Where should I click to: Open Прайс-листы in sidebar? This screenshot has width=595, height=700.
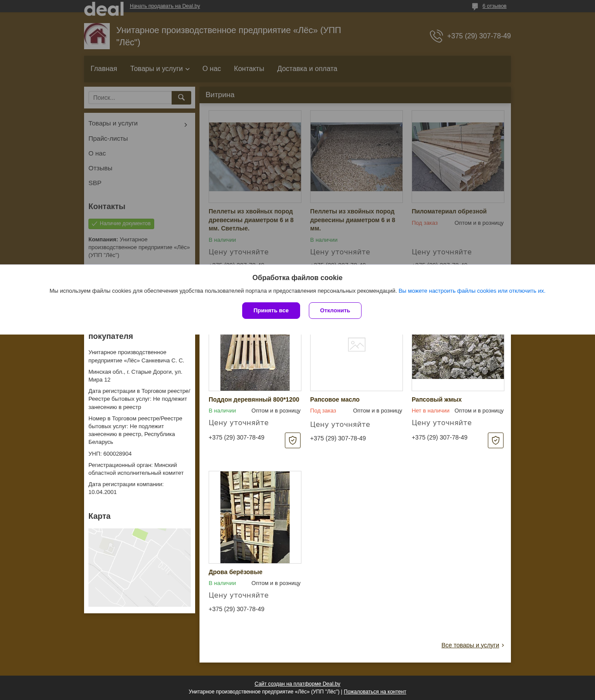pos(108,139)
